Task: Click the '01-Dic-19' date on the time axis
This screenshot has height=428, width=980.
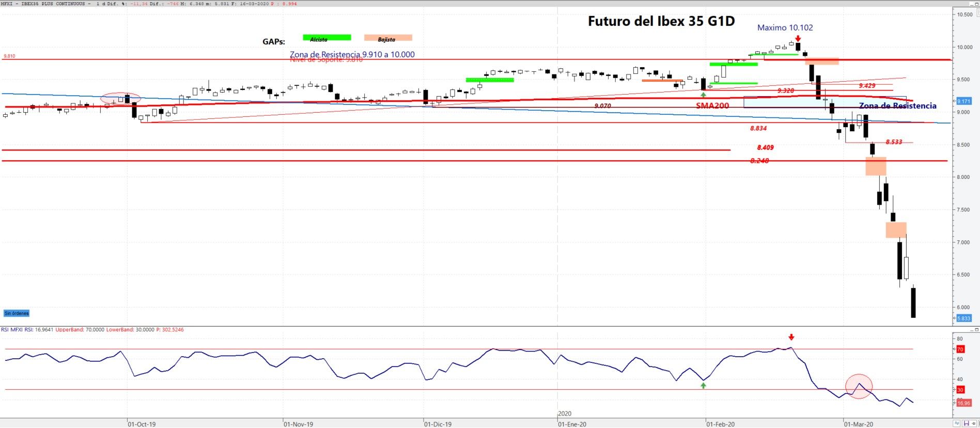Action: click(x=438, y=424)
